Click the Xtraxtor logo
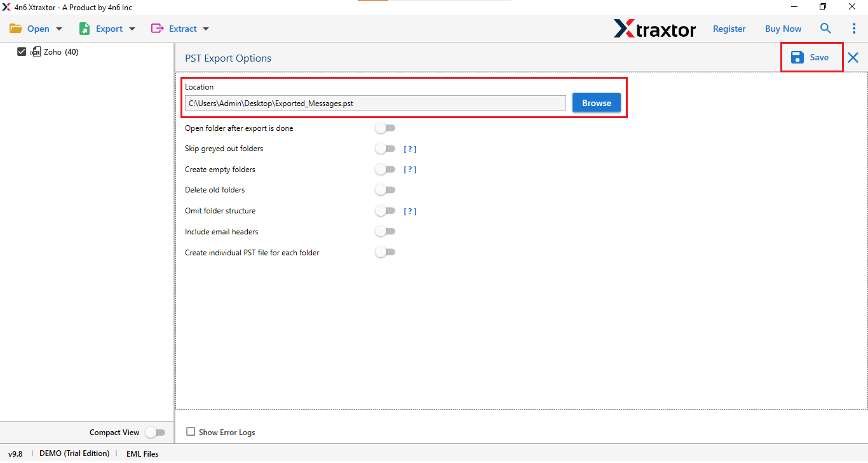 (654, 28)
